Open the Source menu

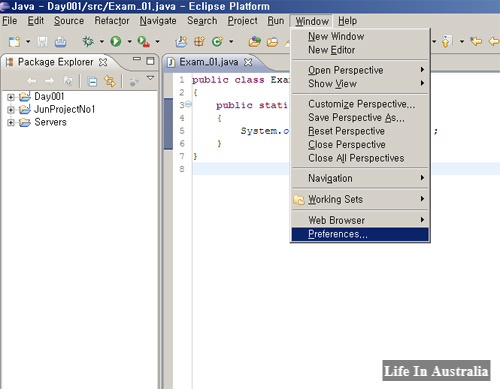point(69,21)
